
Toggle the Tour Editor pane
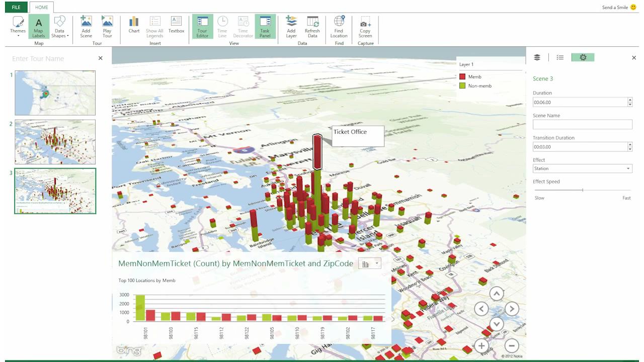point(202,27)
